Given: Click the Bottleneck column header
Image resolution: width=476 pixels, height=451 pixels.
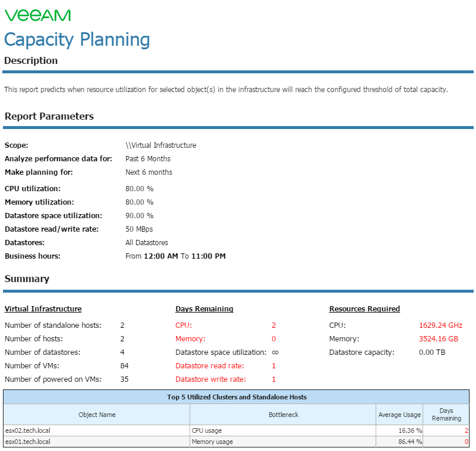Looking at the screenshot, I should tap(283, 415).
